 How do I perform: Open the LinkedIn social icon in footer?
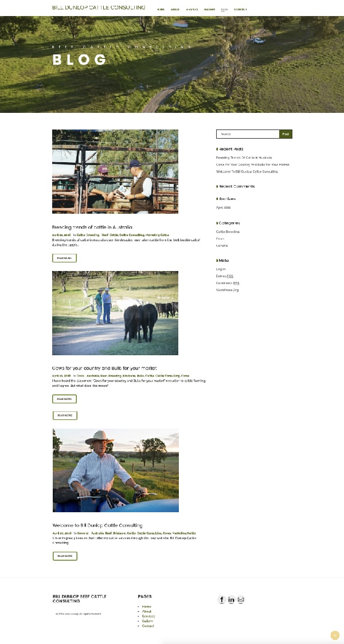[232, 600]
